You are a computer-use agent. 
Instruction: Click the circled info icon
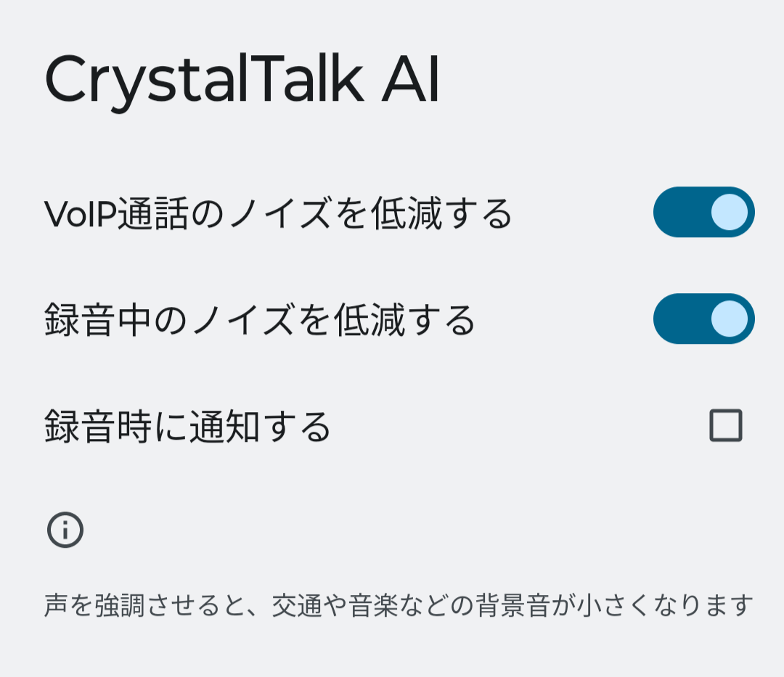65,530
